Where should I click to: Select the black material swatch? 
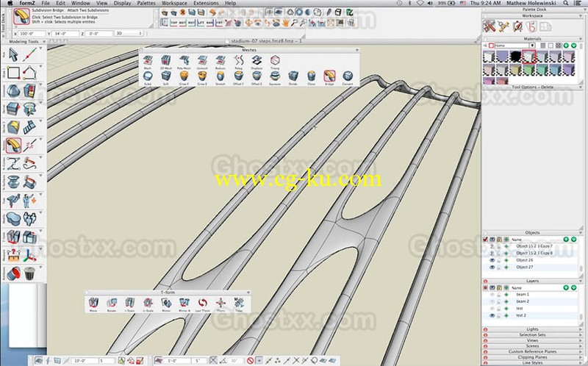tap(516, 57)
